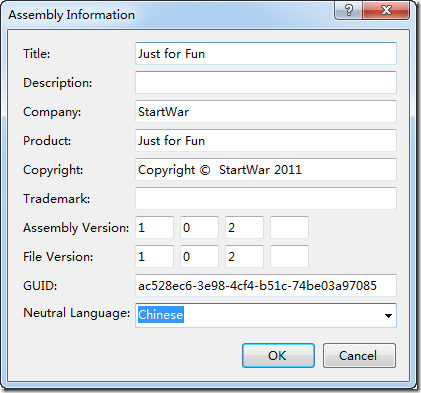The width and height of the screenshot is (421, 393).
Task: Click the Product: label
Action: coord(47,141)
